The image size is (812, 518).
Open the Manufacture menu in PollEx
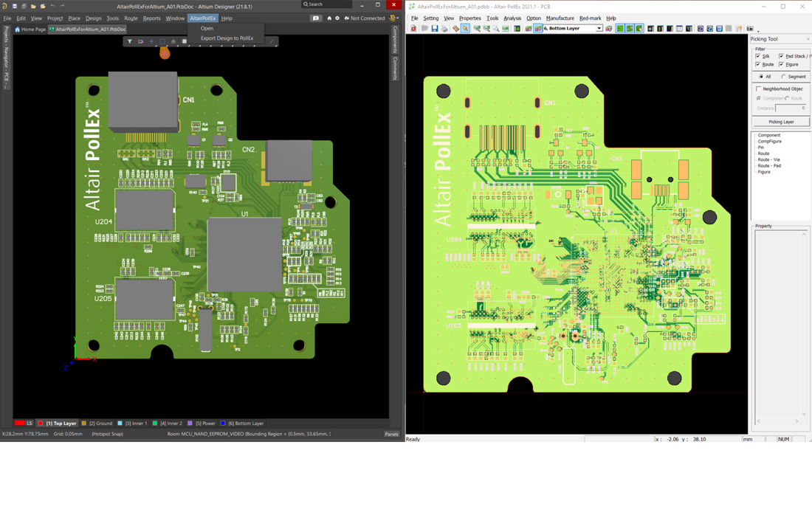[560, 18]
